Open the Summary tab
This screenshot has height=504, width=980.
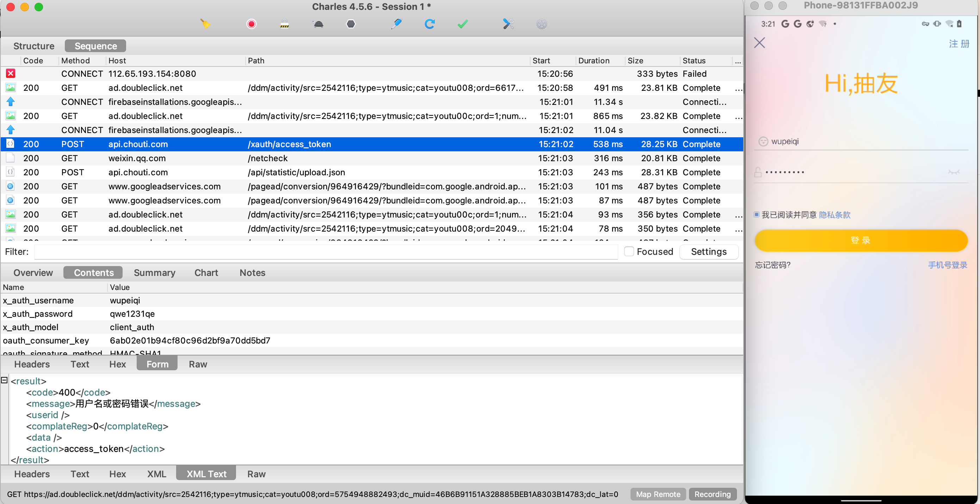point(154,272)
